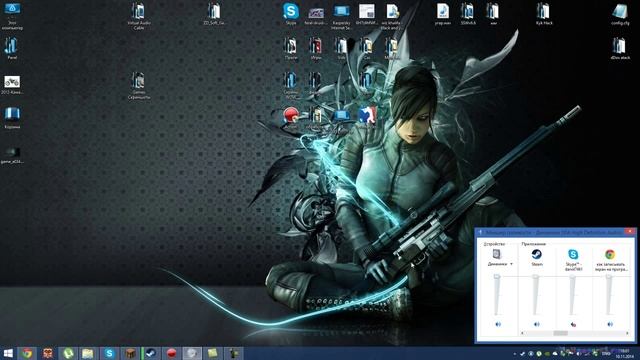640x360 pixels.
Task: Select the Virtual Audio Cable desktop icon
Action: click(x=139, y=16)
